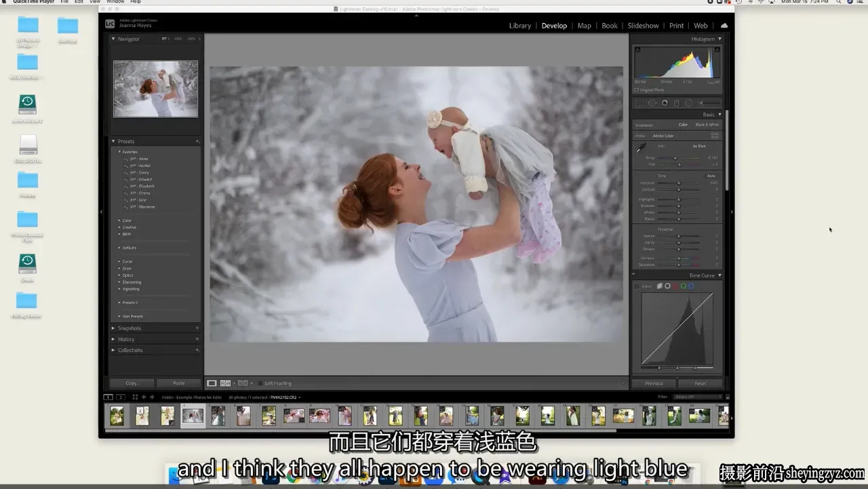Switch to the Map module
868x489 pixels.
(x=584, y=26)
